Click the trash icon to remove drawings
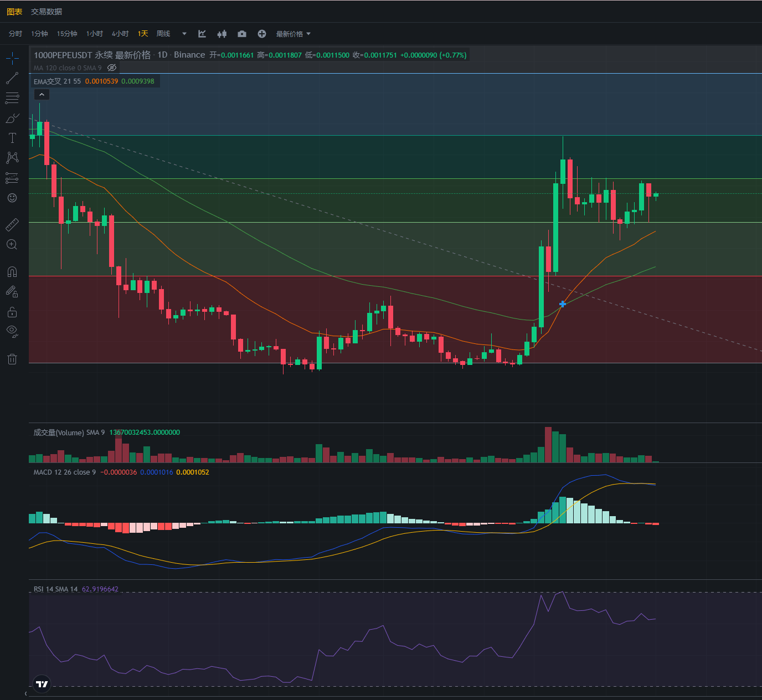The height and width of the screenshot is (700, 762). tap(12, 359)
